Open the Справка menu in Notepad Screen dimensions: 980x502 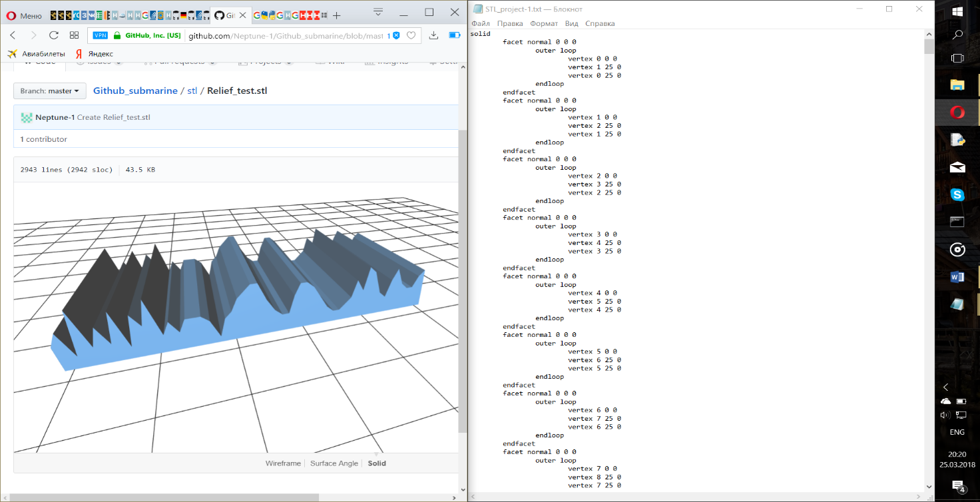(600, 23)
